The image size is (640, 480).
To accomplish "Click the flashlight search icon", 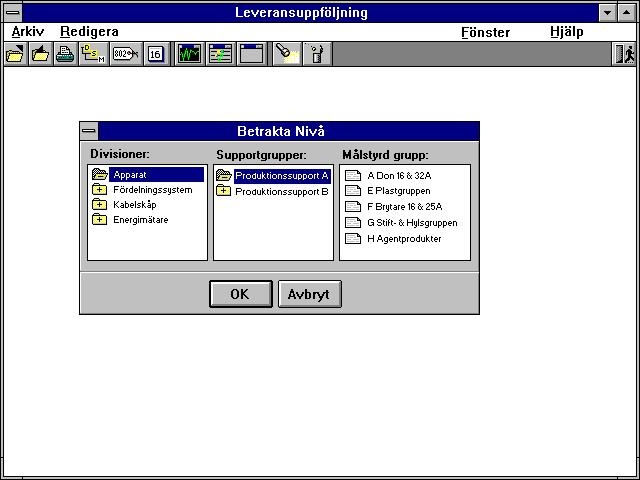I will click(287, 54).
